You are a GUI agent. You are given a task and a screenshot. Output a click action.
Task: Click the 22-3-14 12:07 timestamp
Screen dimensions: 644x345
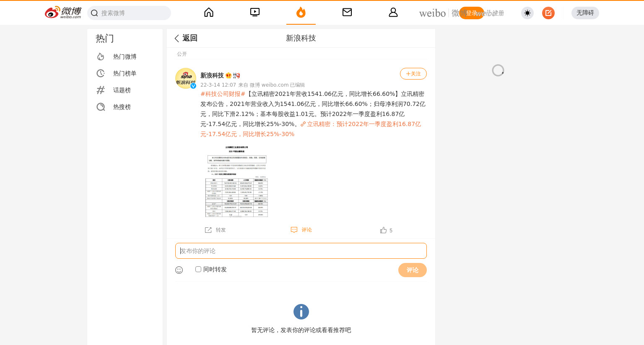click(218, 85)
